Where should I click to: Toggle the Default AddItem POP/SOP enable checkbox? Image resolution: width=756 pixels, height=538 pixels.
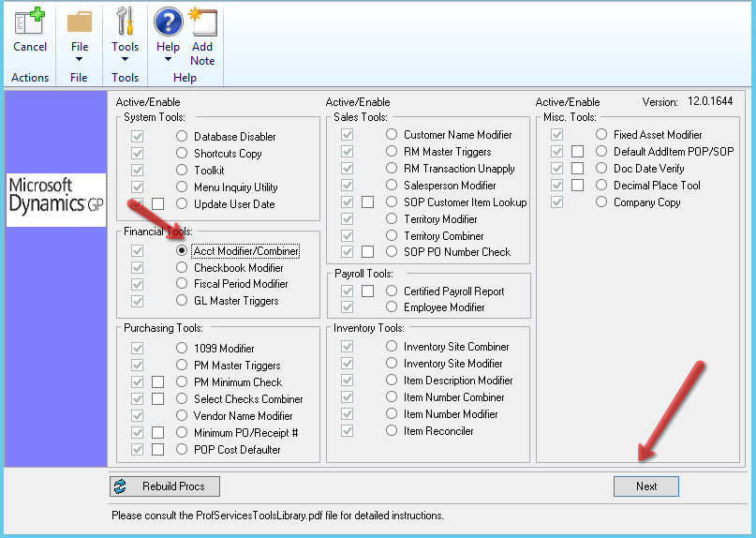pyautogui.click(x=577, y=152)
